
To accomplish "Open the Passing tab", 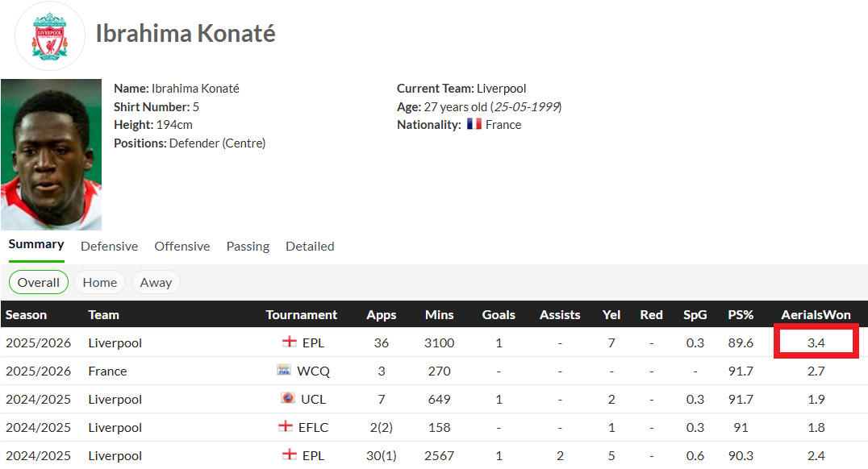I will [248, 246].
